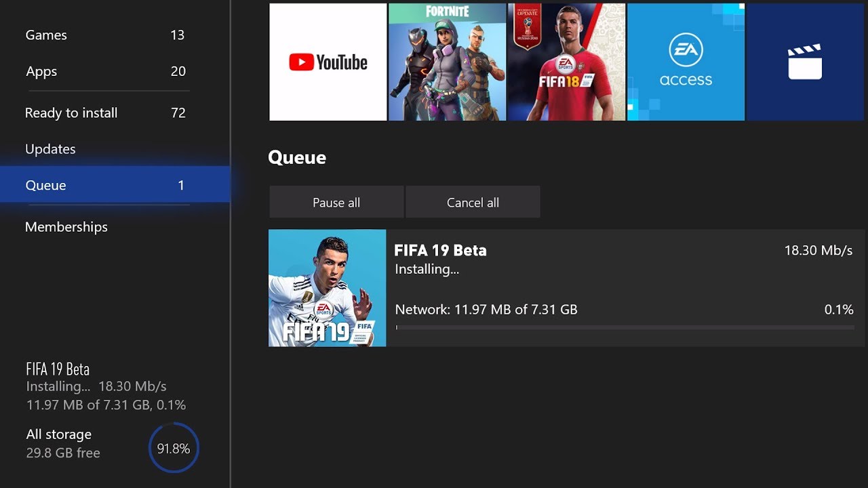This screenshot has height=488, width=868.
Task: Launch the Fortnite game tile
Action: 447,62
